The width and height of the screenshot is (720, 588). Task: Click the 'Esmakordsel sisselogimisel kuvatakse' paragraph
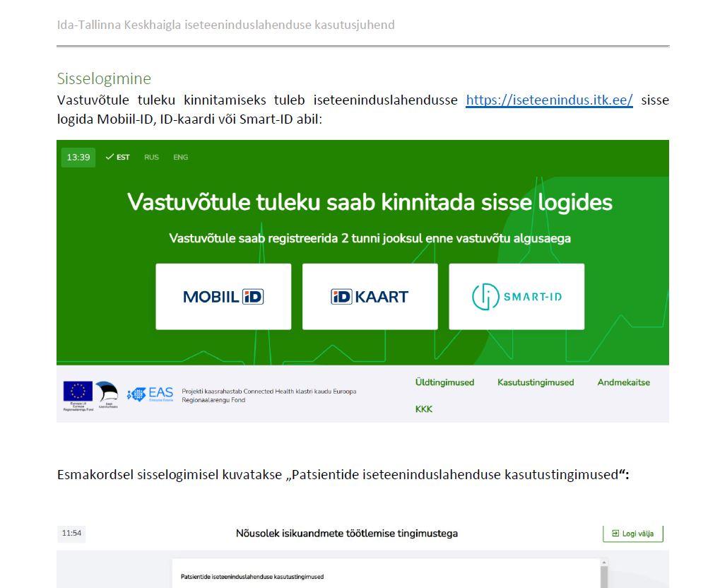[343, 474]
